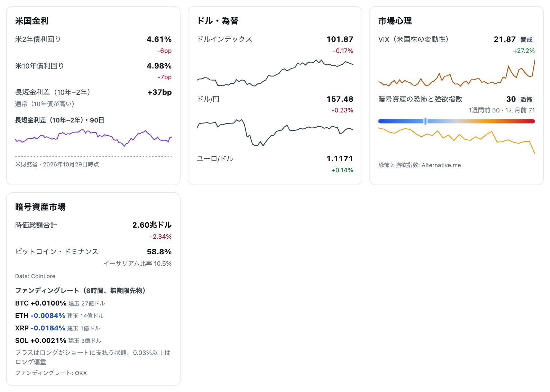Click the ETH -0.0084% funding rate
This screenshot has height=392, width=550.
click(x=48, y=316)
